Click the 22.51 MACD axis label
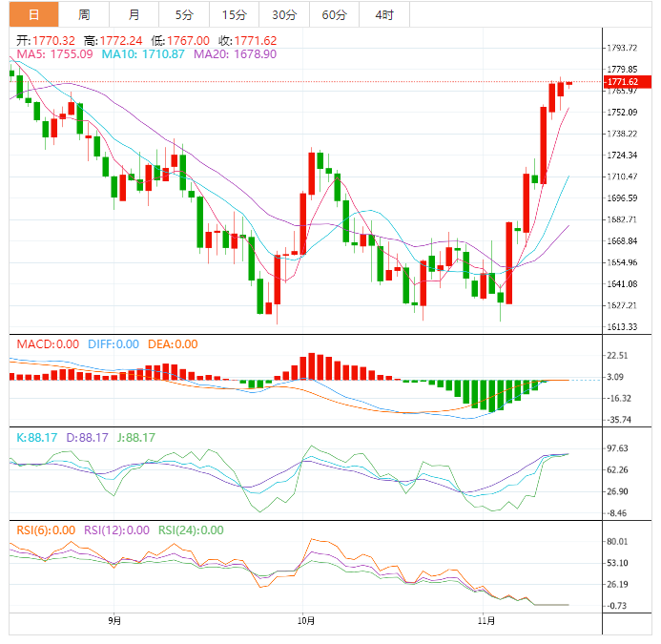Image resolution: width=661 pixels, height=644 pixels. (617, 356)
